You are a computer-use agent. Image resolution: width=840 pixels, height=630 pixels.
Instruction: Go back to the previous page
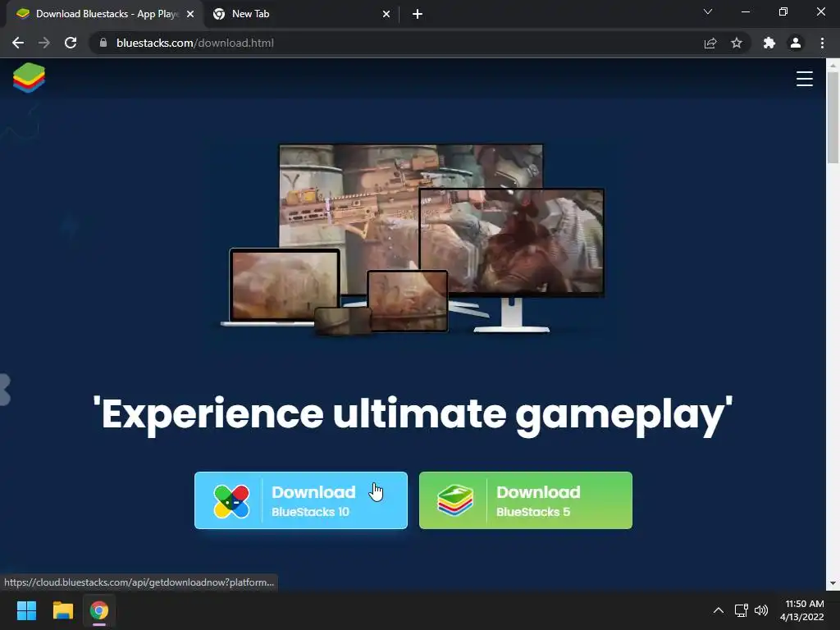pyautogui.click(x=18, y=43)
